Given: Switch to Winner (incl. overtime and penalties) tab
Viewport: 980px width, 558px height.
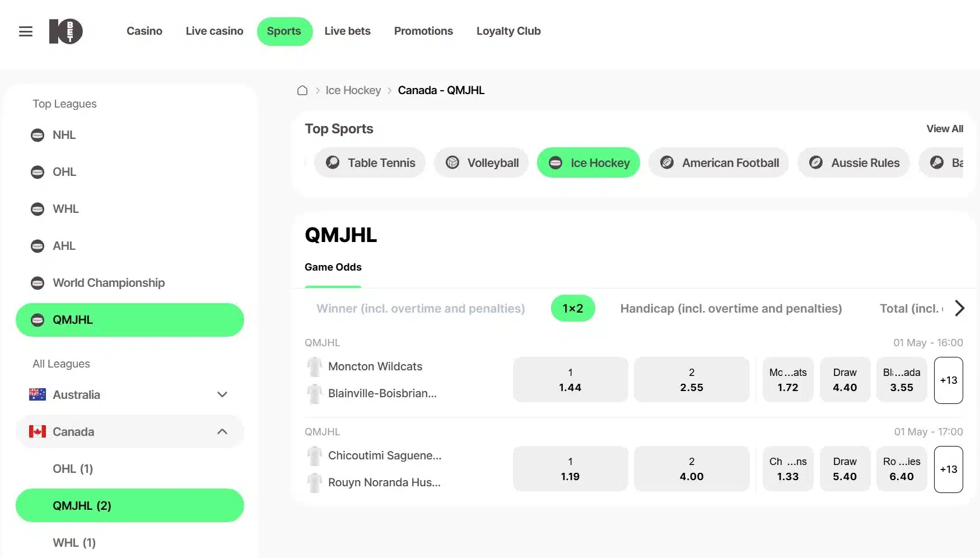Looking at the screenshot, I should pos(421,309).
